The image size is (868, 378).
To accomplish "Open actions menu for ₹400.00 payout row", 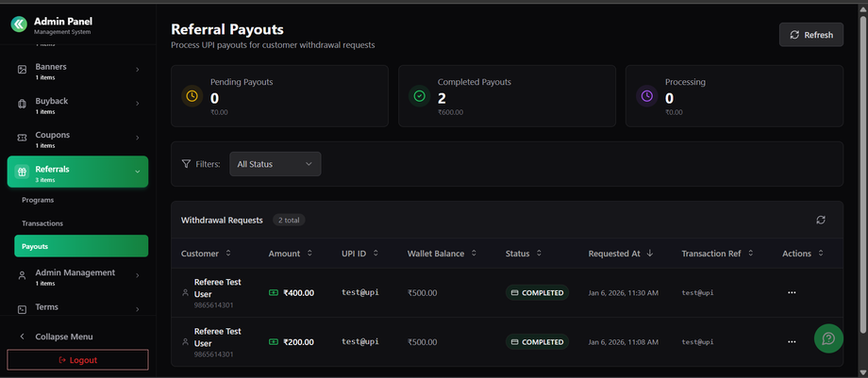I will coord(792,292).
